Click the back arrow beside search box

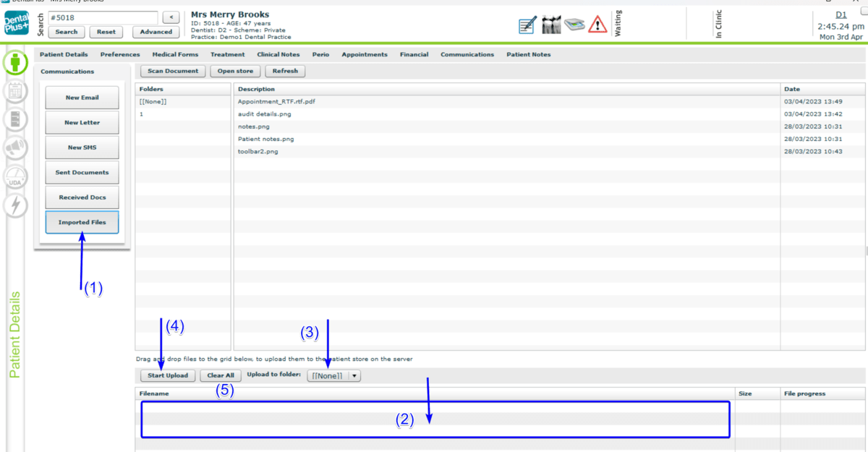(171, 17)
